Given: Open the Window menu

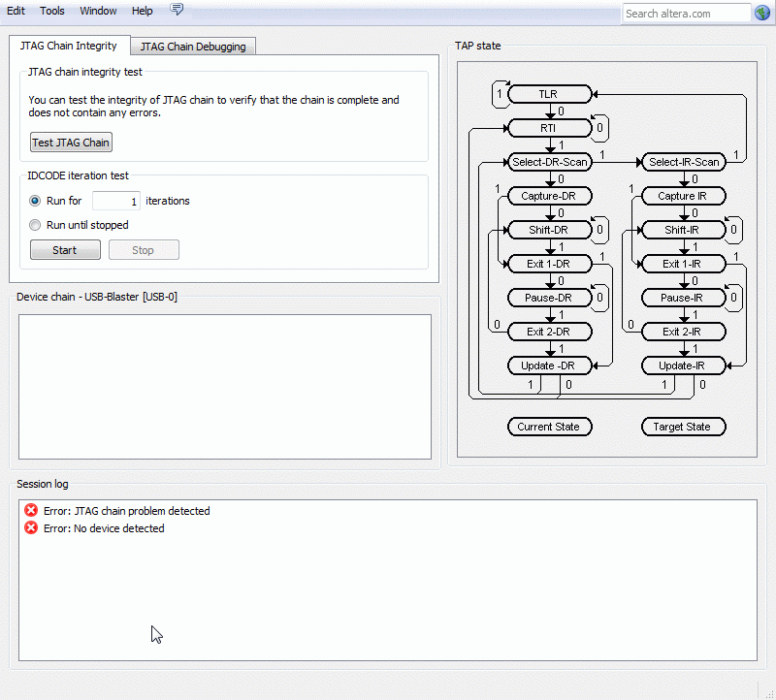Looking at the screenshot, I should (x=98, y=11).
